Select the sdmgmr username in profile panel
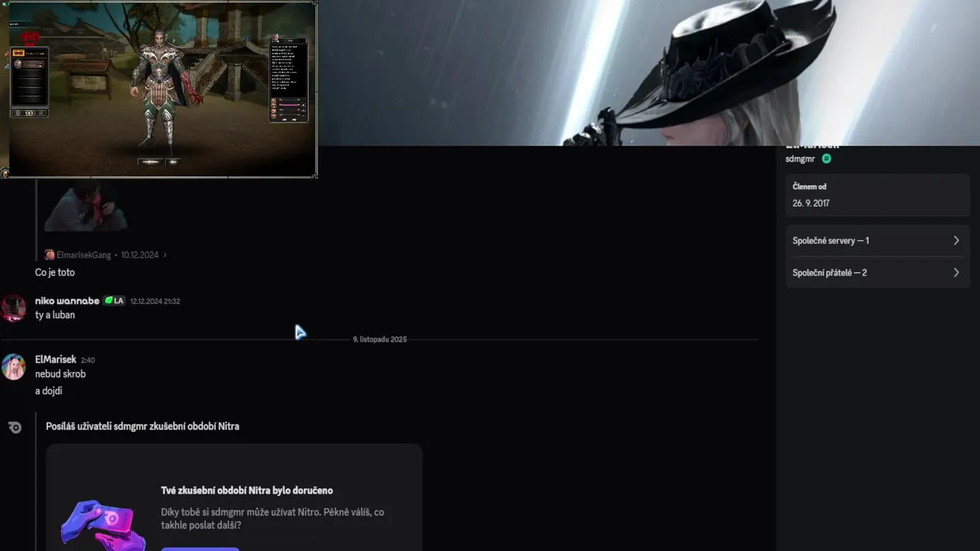 pyautogui.click(x=800, y=158)
